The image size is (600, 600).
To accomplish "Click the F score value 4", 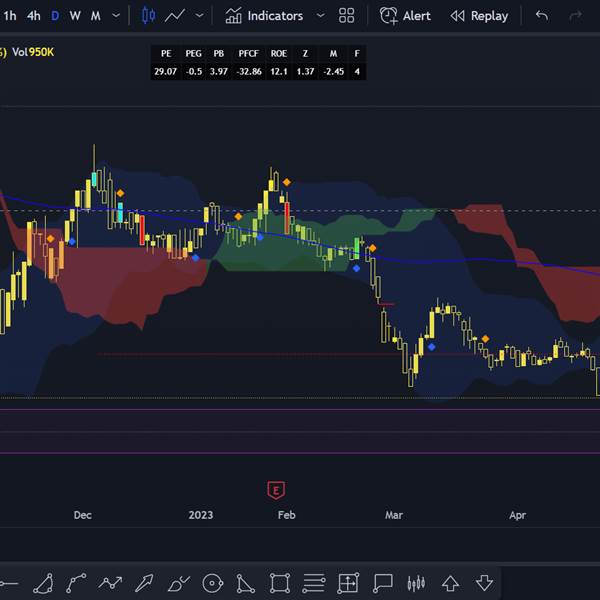I will coord(357,72).
